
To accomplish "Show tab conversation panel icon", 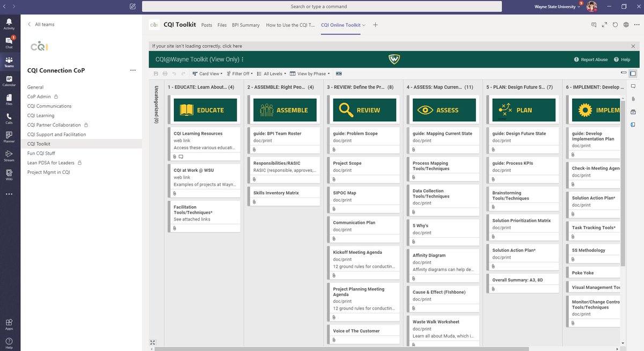I will (x=594, y=25).
